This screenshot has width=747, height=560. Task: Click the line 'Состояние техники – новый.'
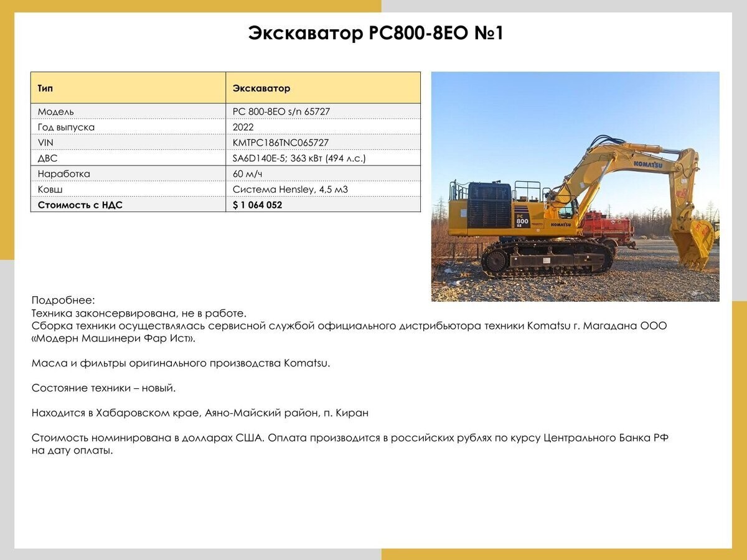(x=104, y=388)
